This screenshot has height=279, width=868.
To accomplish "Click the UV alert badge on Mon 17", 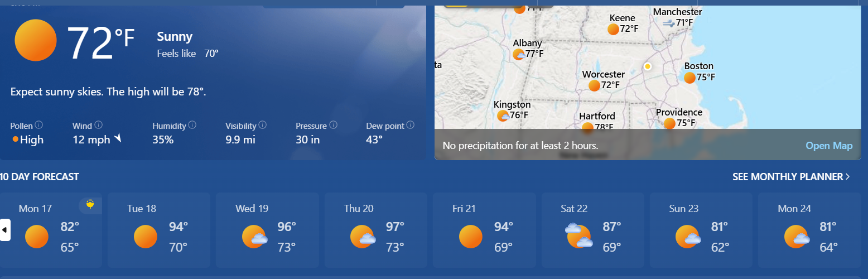I will click(90, 205).
